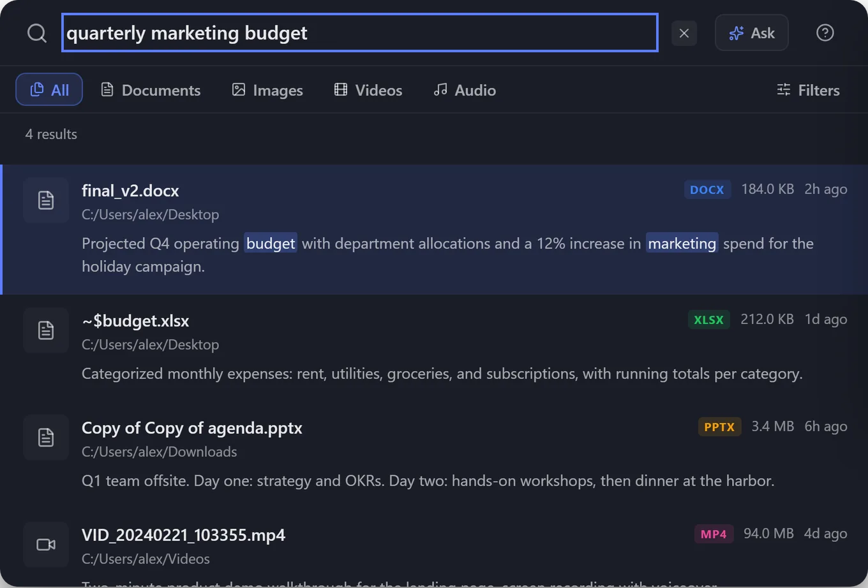Screen dimensions: 868x588
Task: Click the DOCX file type badge
Action: click(x=707, y=189)
